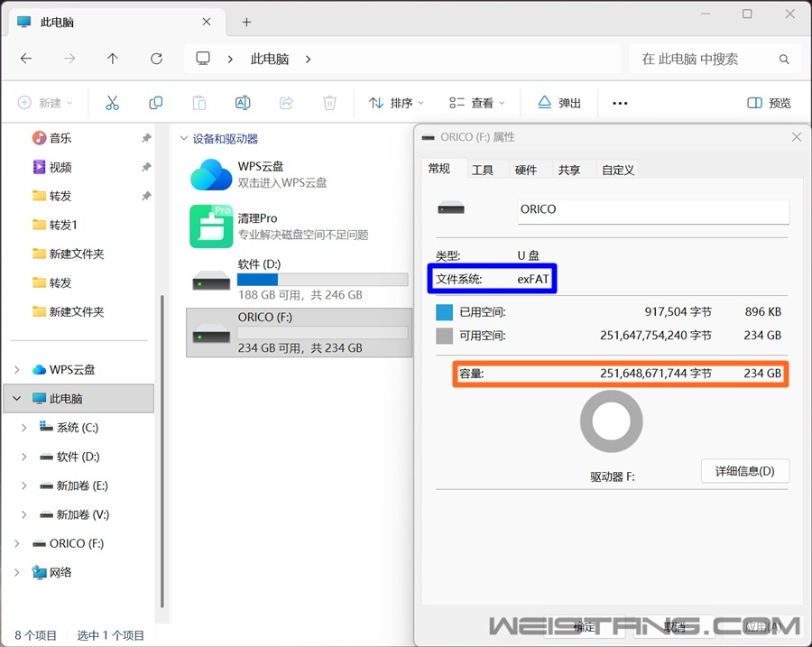This screenshot has height=647, width=812.
Task: Collapse the 设备和驱动器 group header
Action: click(x=183, y=138)
